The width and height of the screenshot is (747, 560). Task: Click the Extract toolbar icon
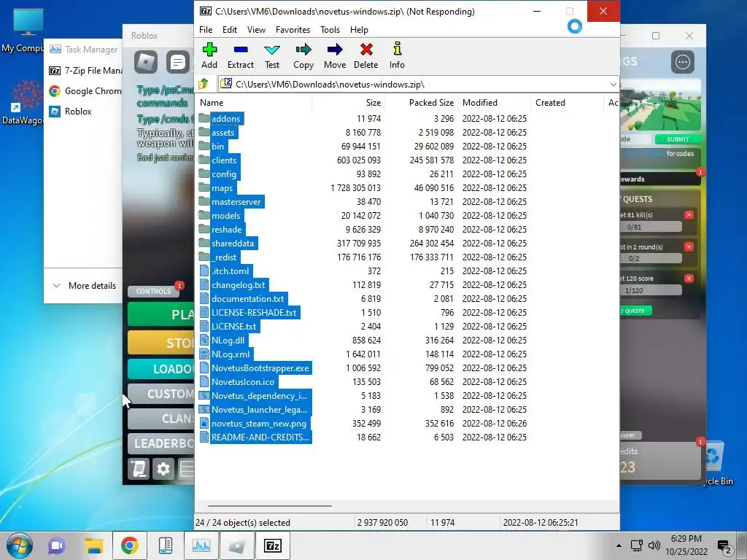[x=241, y=55]
